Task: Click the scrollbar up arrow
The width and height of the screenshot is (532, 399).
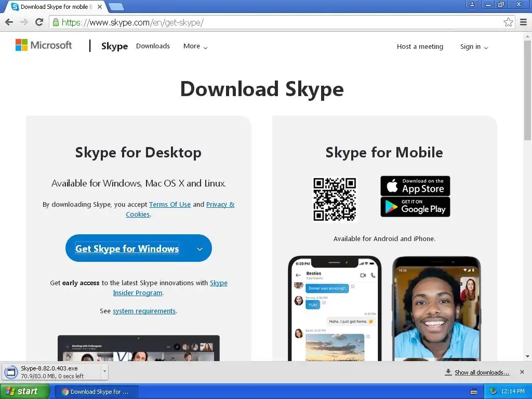Action: (x=528, y=36)
